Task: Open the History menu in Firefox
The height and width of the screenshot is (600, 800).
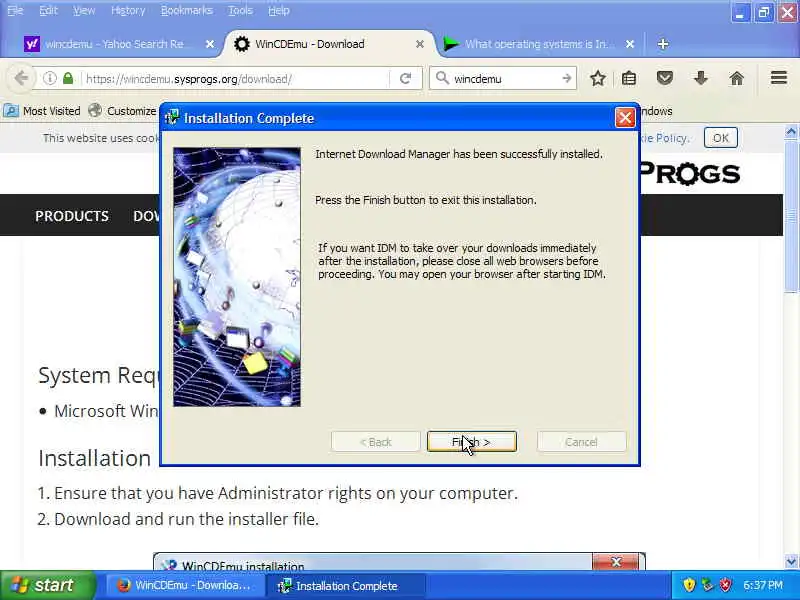Action: coord(128,10)
